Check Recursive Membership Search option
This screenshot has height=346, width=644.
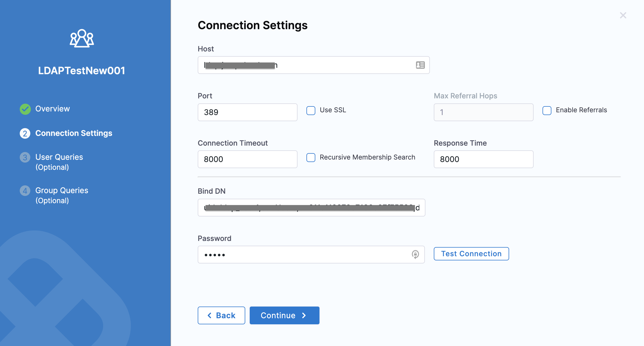pos(311,158)
